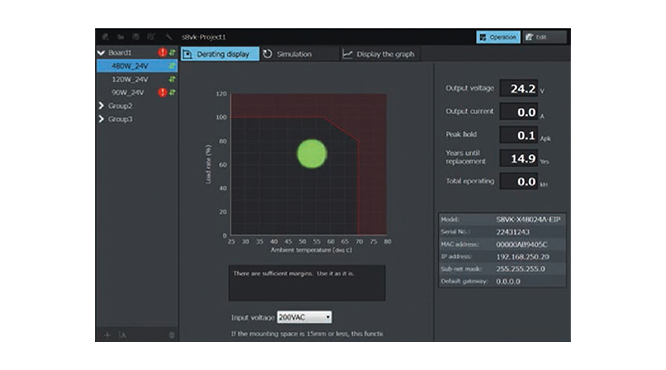This screenshot has width=666, height=370.
Task: Click the pencil icon inside the Edit button
Action: (x=529, y=37)
